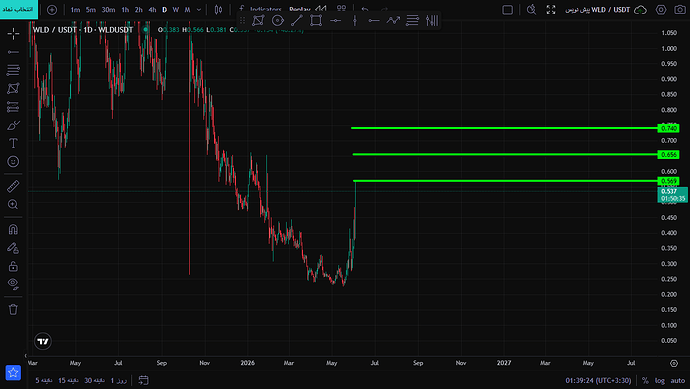Delete drawings with the trash icon
690x389 pixels.
click(13, 309)
